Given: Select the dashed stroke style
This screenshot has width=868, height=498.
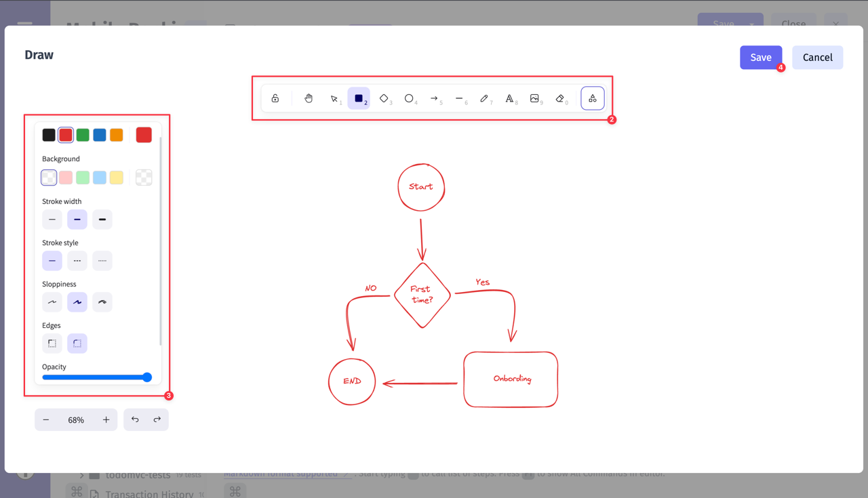Looking at the screenshot, I should click(77, 260).
